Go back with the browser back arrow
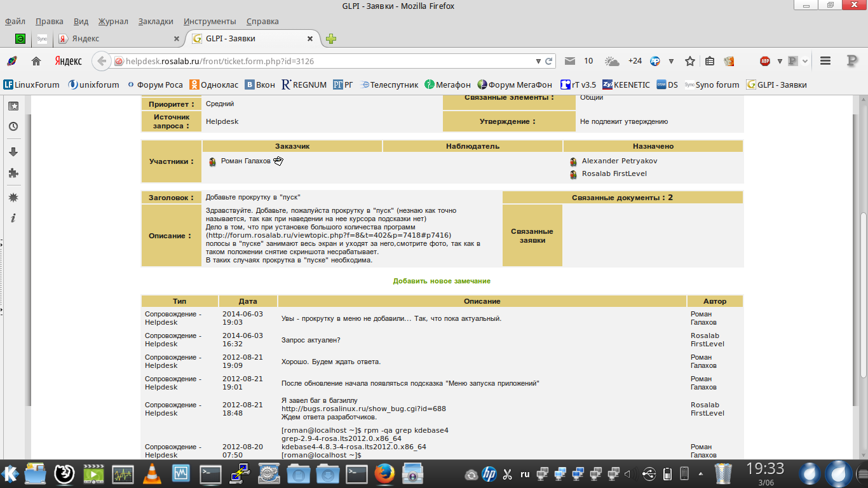 (102, 61)
